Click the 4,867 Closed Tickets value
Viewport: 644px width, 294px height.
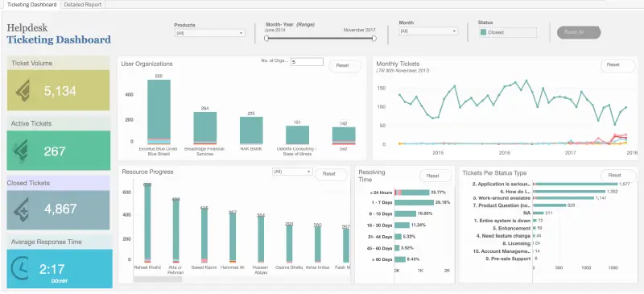(x=60, y=209)
